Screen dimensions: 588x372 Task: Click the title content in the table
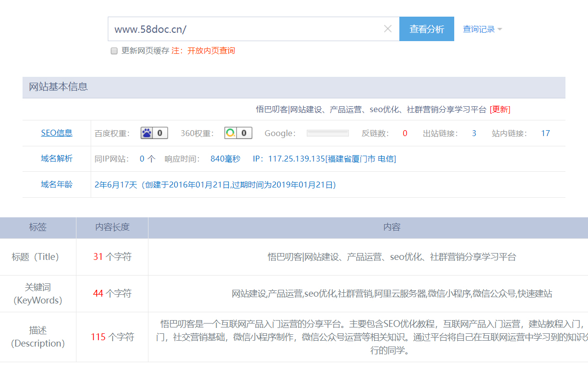392,256
